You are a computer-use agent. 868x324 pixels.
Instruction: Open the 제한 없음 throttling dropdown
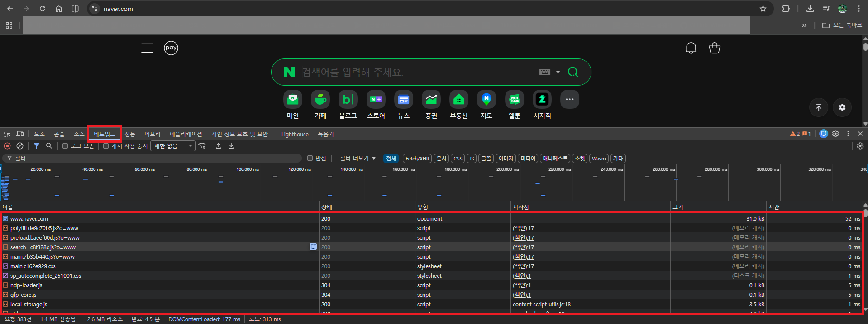pyautogui.click(x=174, y=146)
